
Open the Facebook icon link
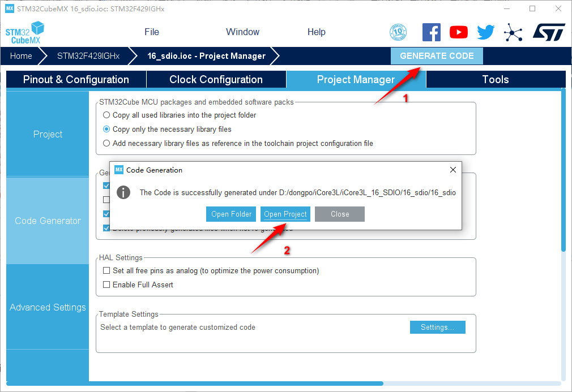(x=432, y=32)
